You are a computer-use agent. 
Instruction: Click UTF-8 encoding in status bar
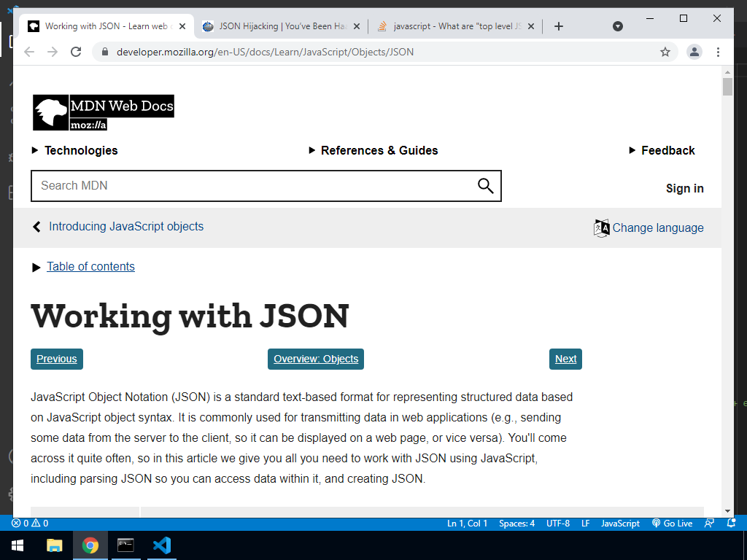pyautogui.click(x=558, y=524)
